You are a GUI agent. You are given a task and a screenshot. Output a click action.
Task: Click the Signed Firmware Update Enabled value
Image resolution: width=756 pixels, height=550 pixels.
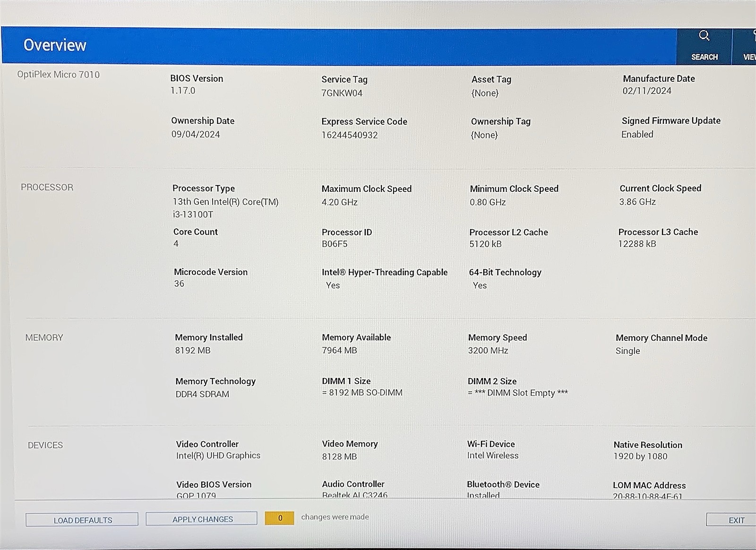coord(637,135)
